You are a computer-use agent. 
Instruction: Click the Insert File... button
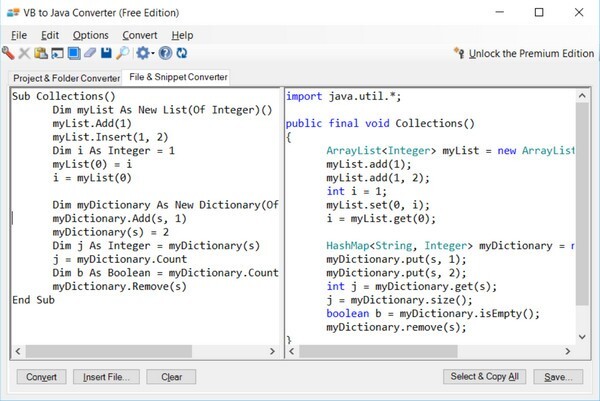point(106,377)
